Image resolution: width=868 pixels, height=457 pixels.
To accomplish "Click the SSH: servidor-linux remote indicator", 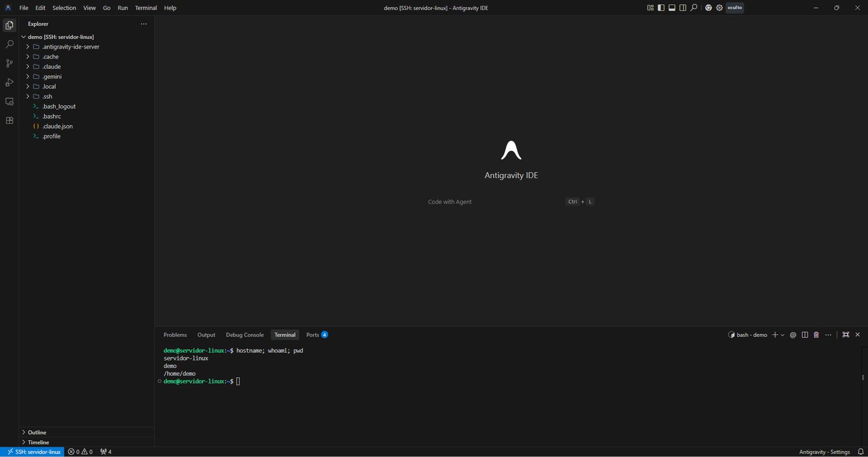I will [32, 452].
